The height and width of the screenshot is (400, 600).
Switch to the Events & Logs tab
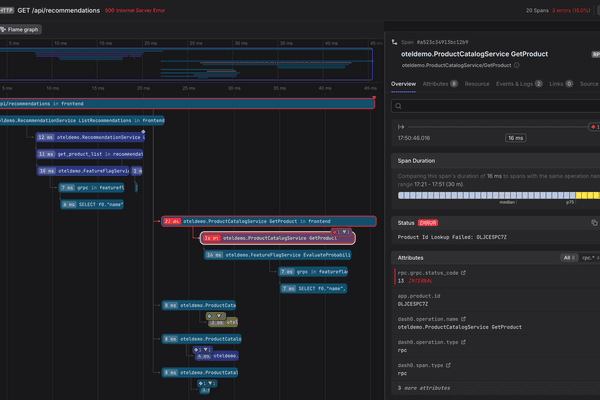519,84
